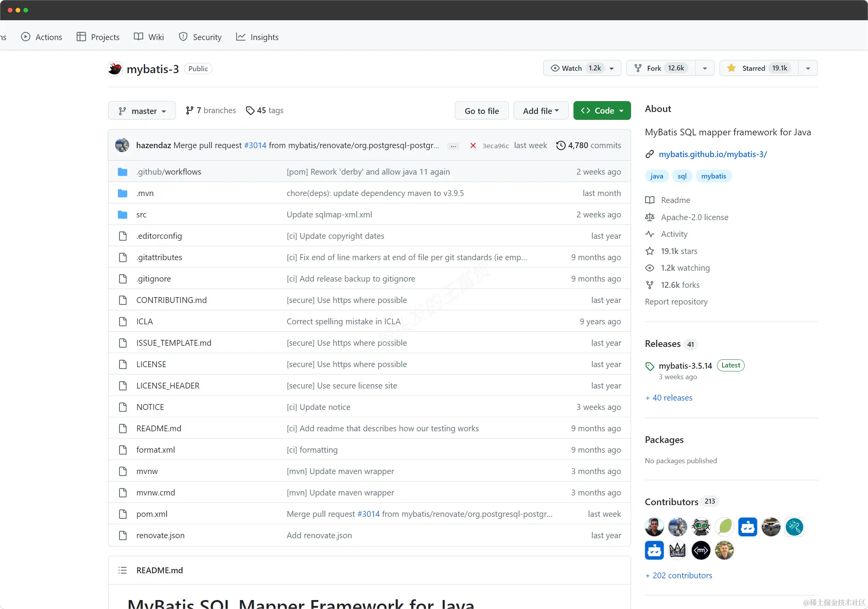
Task: Click the red failed-build X status icon
Action: [473, 145]
